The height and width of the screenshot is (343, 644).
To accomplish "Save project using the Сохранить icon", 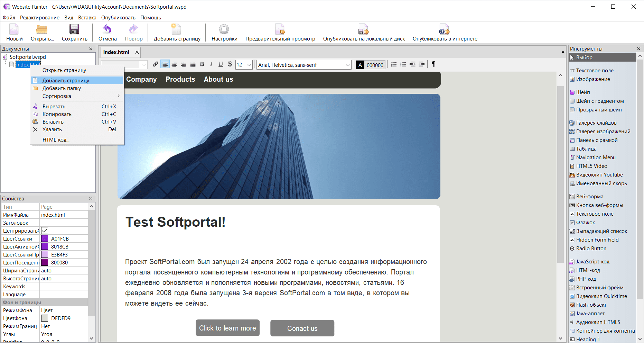I will [x=74, y=29].
